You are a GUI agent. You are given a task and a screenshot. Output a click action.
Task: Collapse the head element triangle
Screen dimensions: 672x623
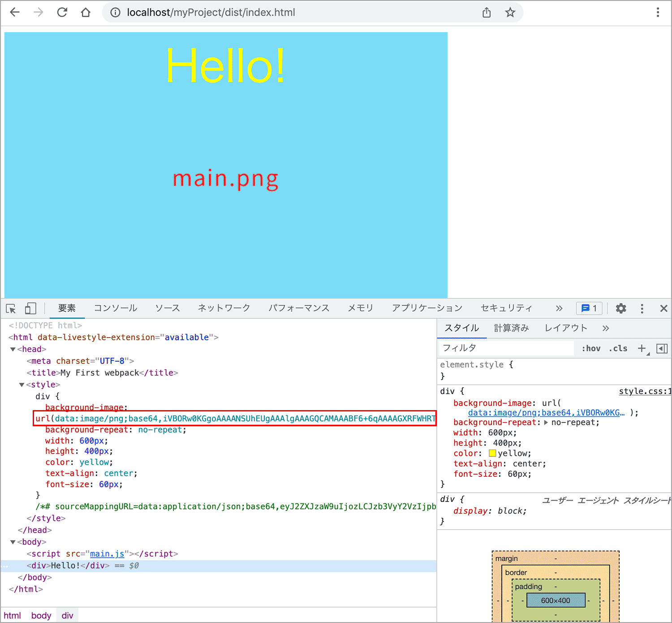coord(13,350)
